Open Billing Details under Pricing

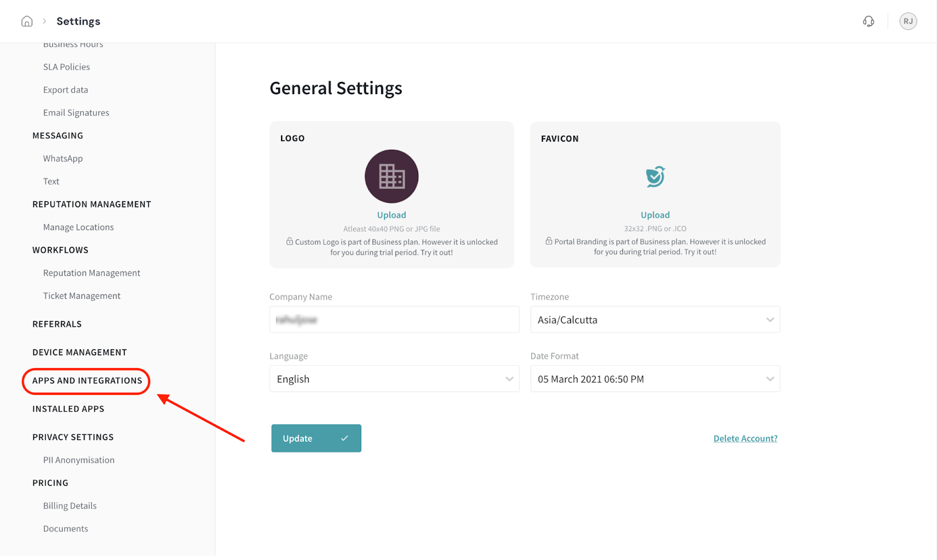[x=70, y=506]
